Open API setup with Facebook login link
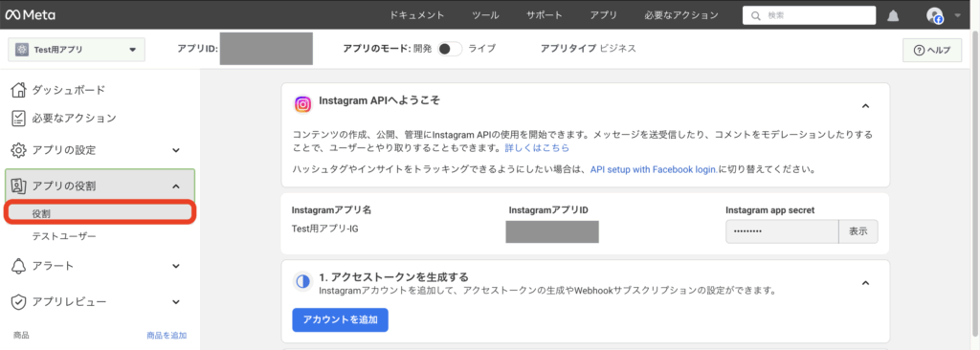This screenshot has width=980, height=350. tap(655, 168)
